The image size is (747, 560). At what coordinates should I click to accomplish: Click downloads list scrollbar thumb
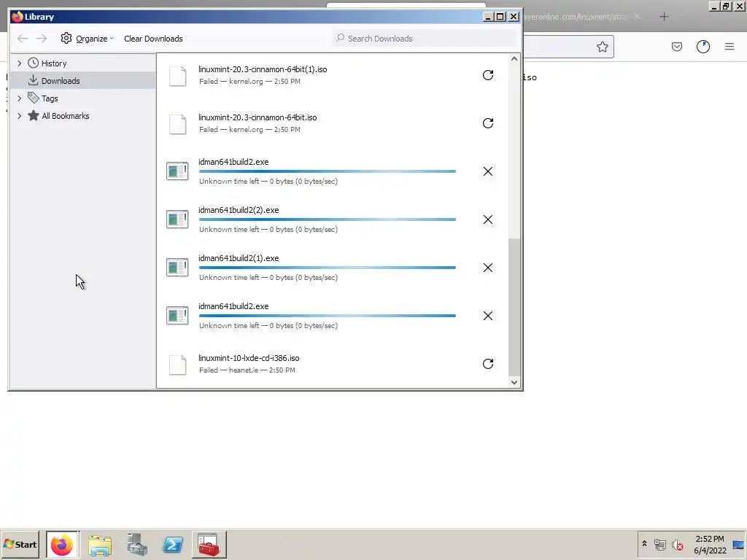coord(514,307)
